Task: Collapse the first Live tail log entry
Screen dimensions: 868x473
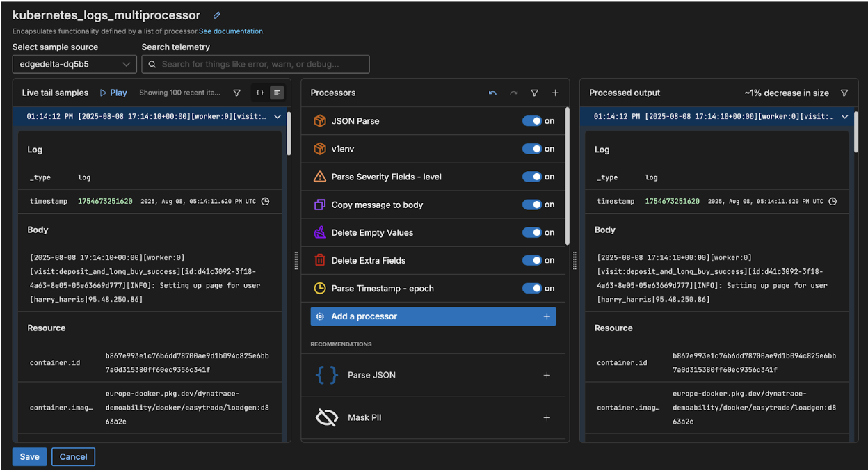Action: [278, 117]
